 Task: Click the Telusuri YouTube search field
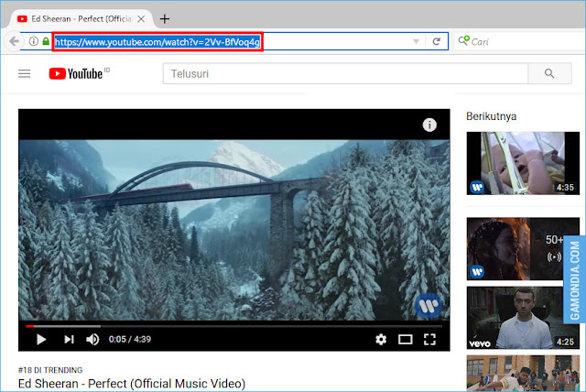tap(345, 73)
